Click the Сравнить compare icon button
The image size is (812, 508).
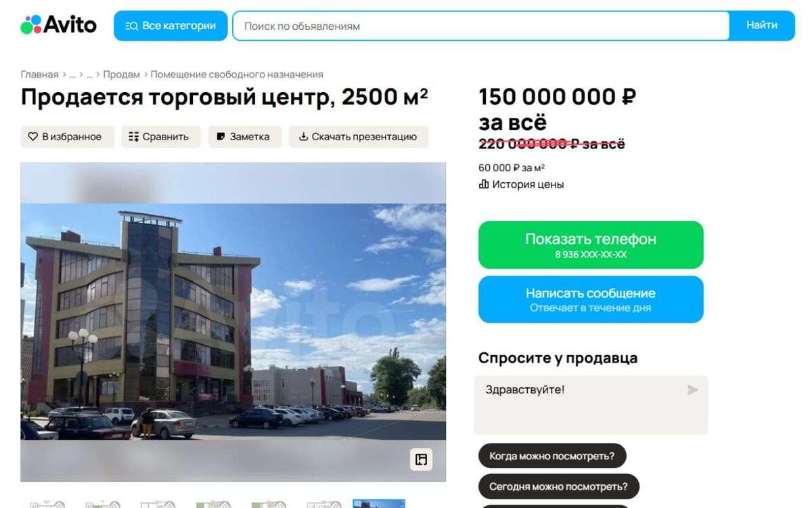pos(160,137)
